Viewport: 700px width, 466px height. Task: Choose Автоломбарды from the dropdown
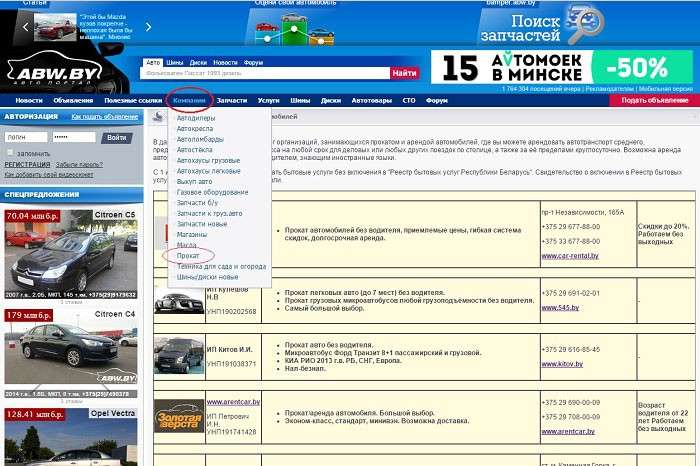click(x=200, y=139)
